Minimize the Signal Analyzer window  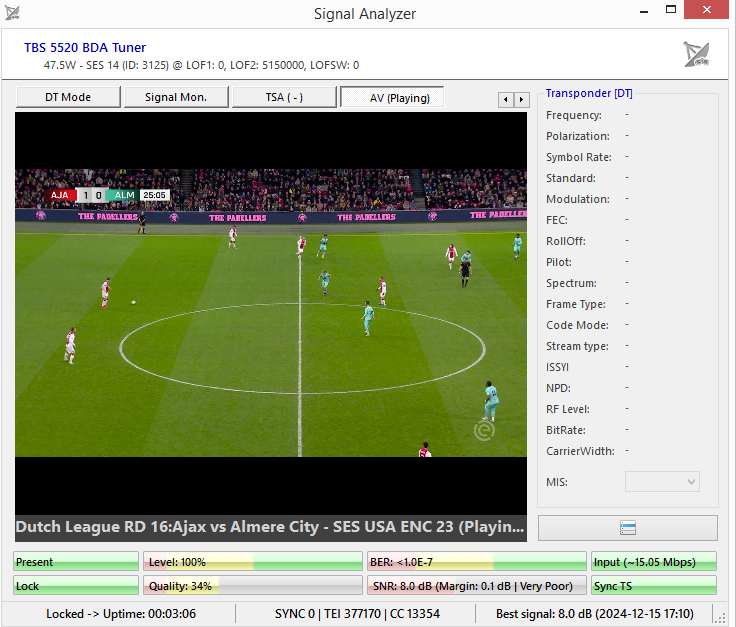644,10
